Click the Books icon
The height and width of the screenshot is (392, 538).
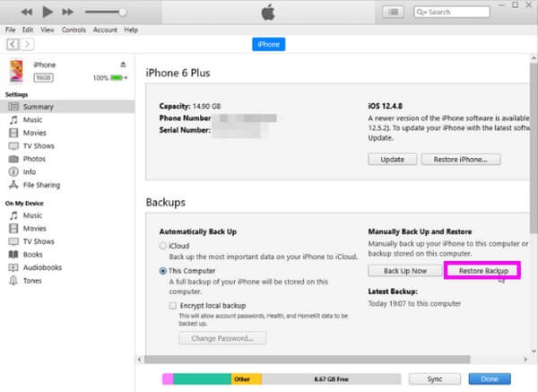[x=13, y=255]
